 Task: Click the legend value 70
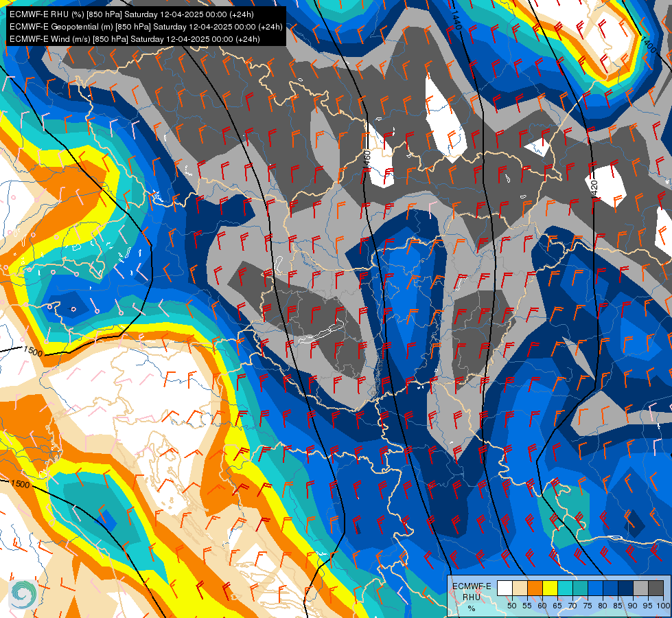pos(572,606)
